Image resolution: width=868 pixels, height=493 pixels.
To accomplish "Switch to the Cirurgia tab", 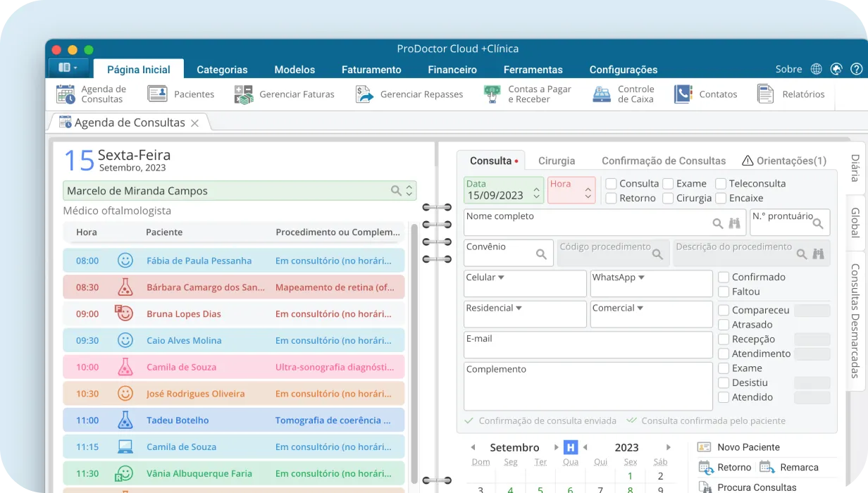I will pyautogui.click(x=557, y=161).
